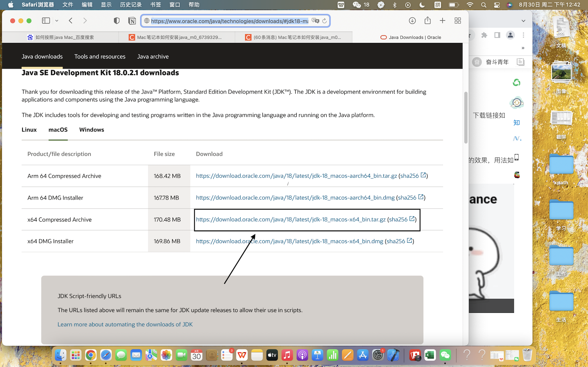Viewport: 588px width, 367px height.
Task: Click the jdk-18_macos-x64_bin.dmg download link
Action: [x=290, y=241]
